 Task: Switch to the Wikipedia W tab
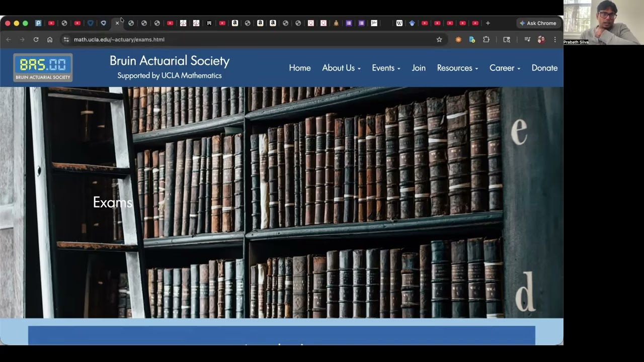(399, 23)
